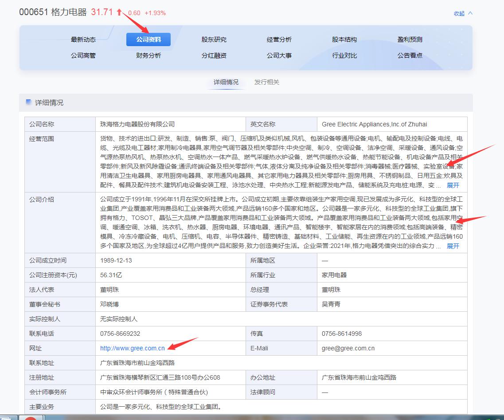Click the highlighted 公司资料 button
Viewport: 504px width, 420px height.
pyautogui.click(x=148, y=39)
